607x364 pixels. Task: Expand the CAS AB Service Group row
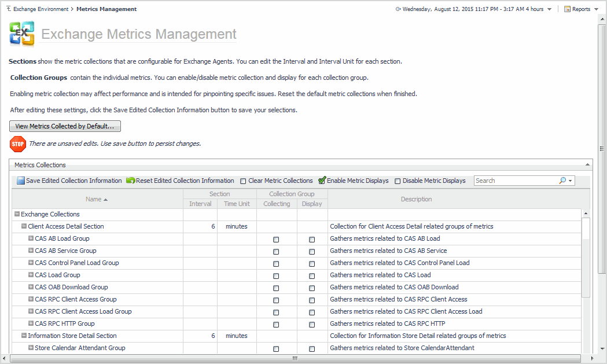31,251
